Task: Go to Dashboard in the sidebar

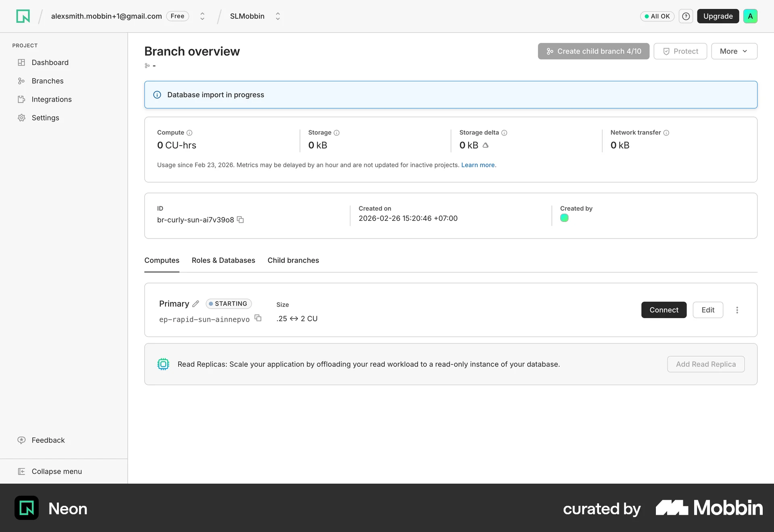Action: pyautogui.click(x=50, y=62)
